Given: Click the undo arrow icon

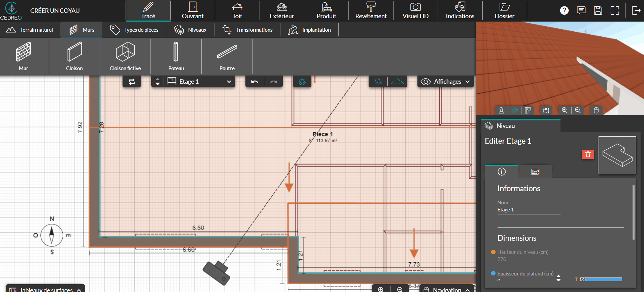Looking at the screenshot, I should coord(255,82).
